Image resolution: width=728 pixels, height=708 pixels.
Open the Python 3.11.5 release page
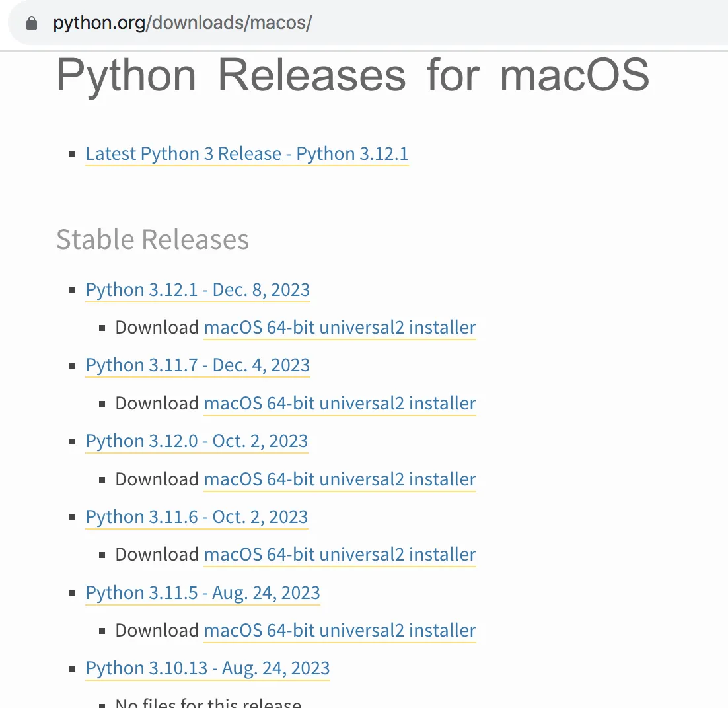[202, 592]
